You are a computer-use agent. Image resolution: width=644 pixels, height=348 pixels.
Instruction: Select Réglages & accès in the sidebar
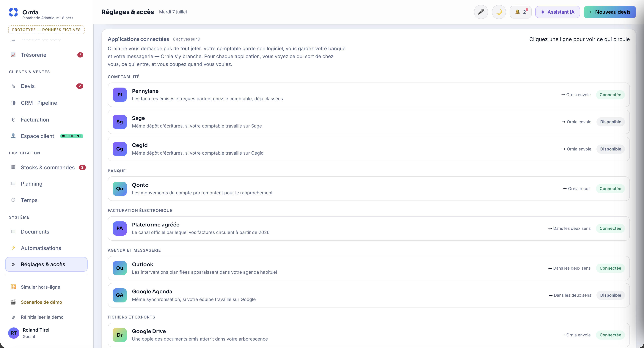coord(46,264)
